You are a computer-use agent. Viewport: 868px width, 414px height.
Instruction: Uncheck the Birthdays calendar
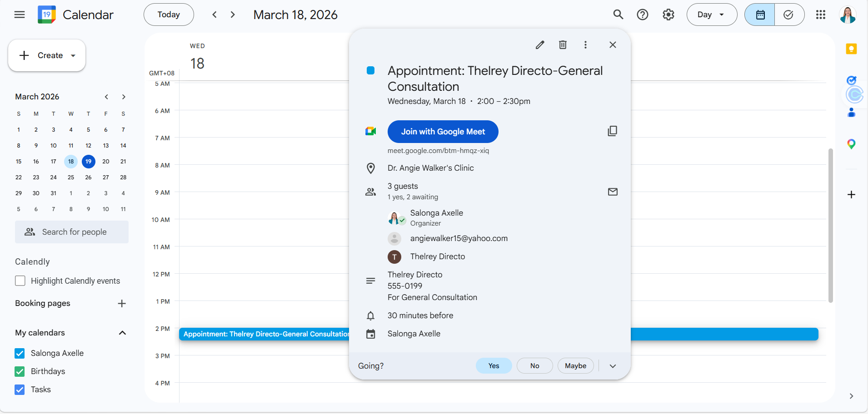tap(20, 371)
